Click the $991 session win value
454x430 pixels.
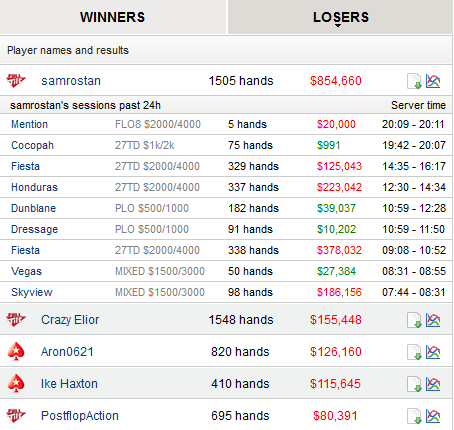click(x=328, y=145)
